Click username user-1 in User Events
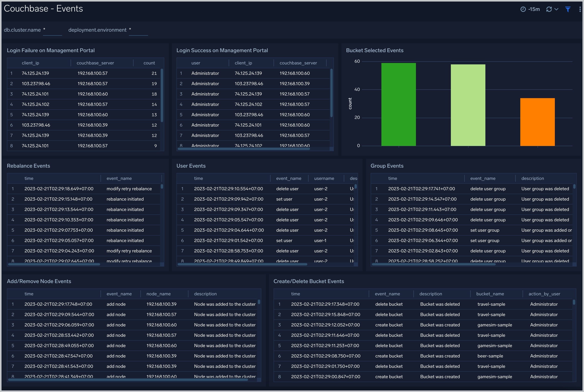 320,241
